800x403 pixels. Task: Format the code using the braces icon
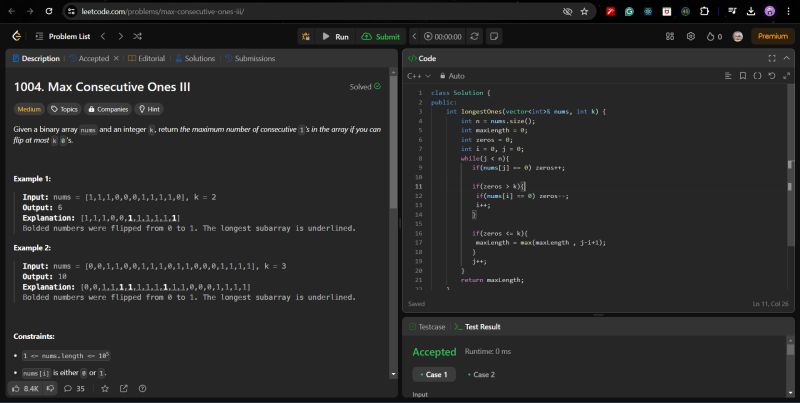coord(757,76)
